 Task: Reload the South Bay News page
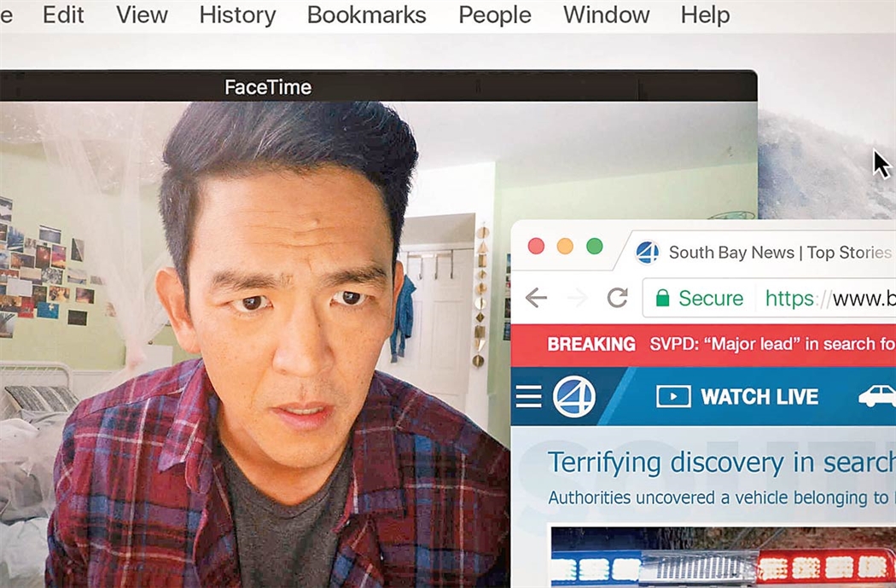(617, 298)
